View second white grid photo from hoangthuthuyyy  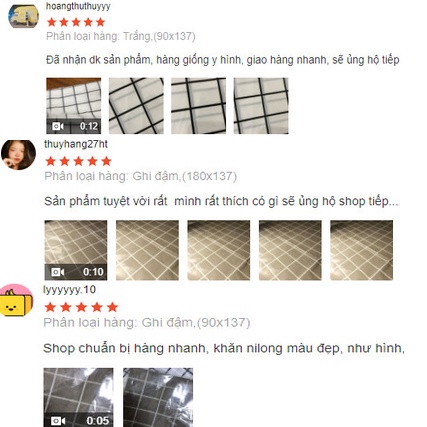click(136, 106)
